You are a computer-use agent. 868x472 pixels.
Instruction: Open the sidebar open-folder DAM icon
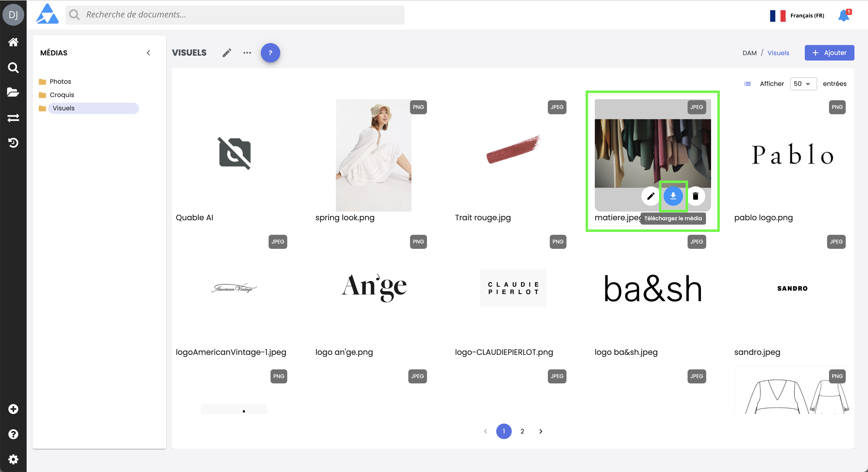13,92
